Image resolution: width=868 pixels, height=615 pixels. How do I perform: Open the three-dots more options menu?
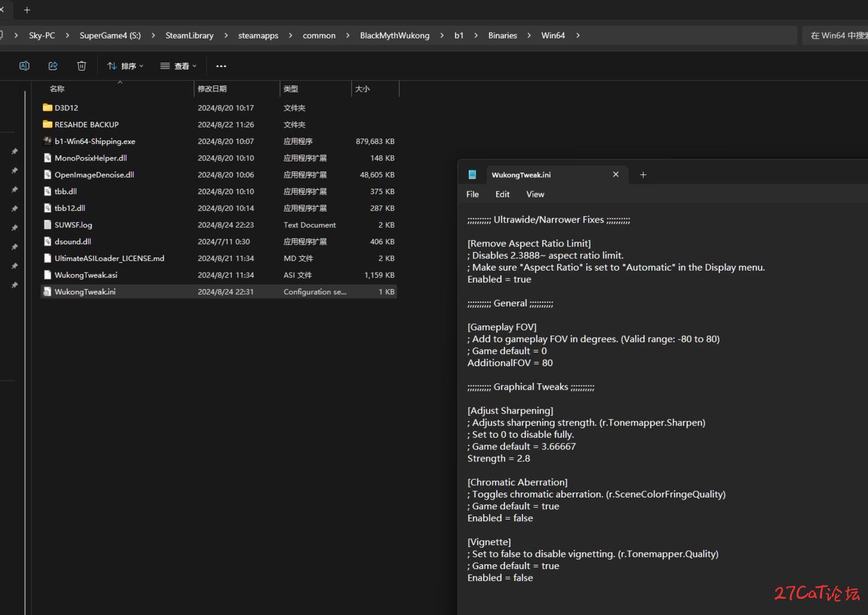click(x=221, y=66)
